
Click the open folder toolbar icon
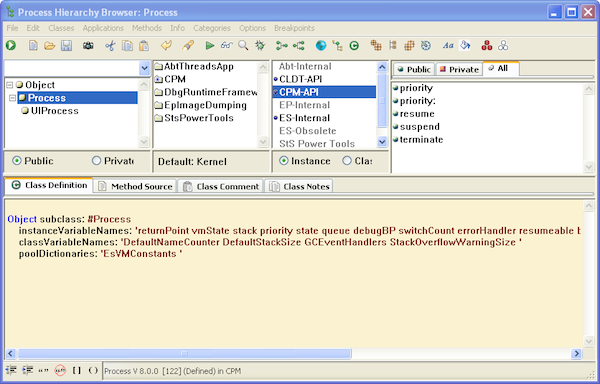tap(49, 46)
